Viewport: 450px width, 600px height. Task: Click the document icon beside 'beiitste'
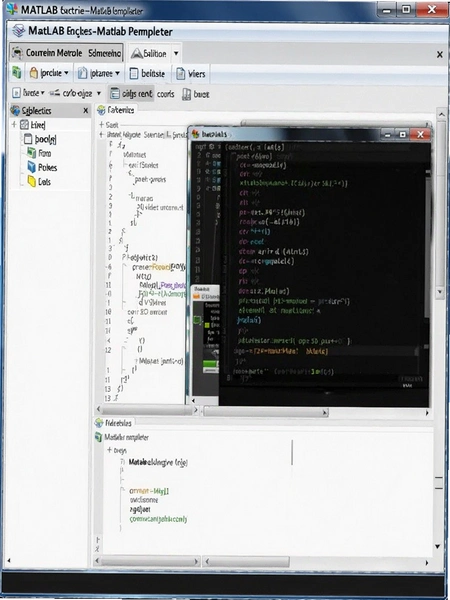coord(134,73)
